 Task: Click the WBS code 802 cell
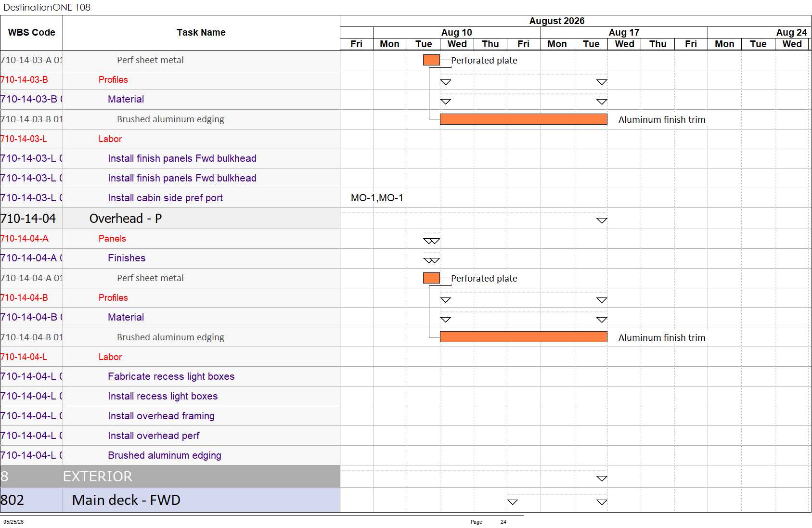tap(31, 500)
